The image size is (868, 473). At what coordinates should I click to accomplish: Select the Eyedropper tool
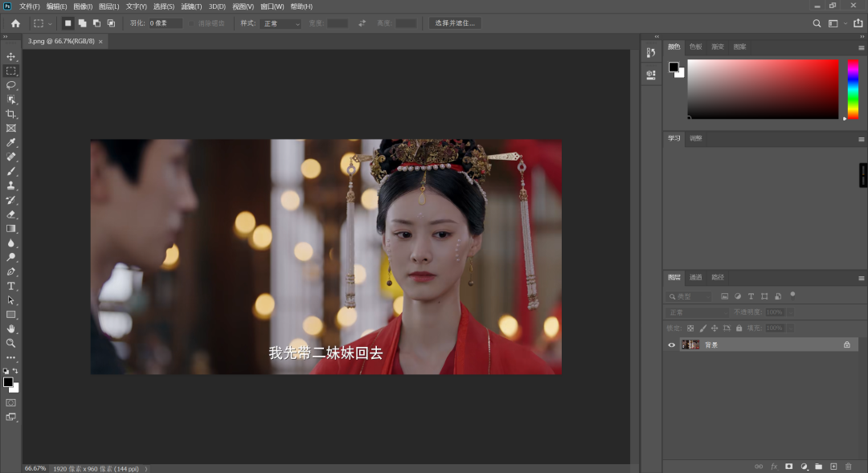coord(10,143)
